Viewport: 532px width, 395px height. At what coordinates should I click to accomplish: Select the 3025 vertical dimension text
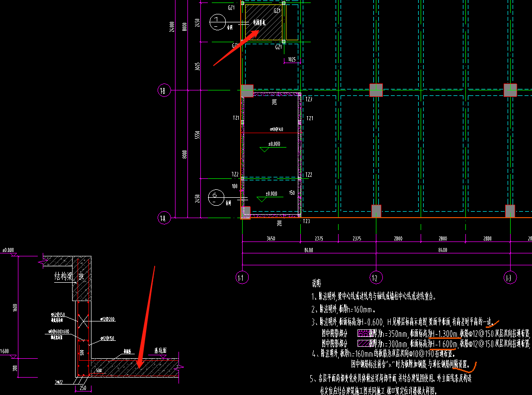(197, 67)
